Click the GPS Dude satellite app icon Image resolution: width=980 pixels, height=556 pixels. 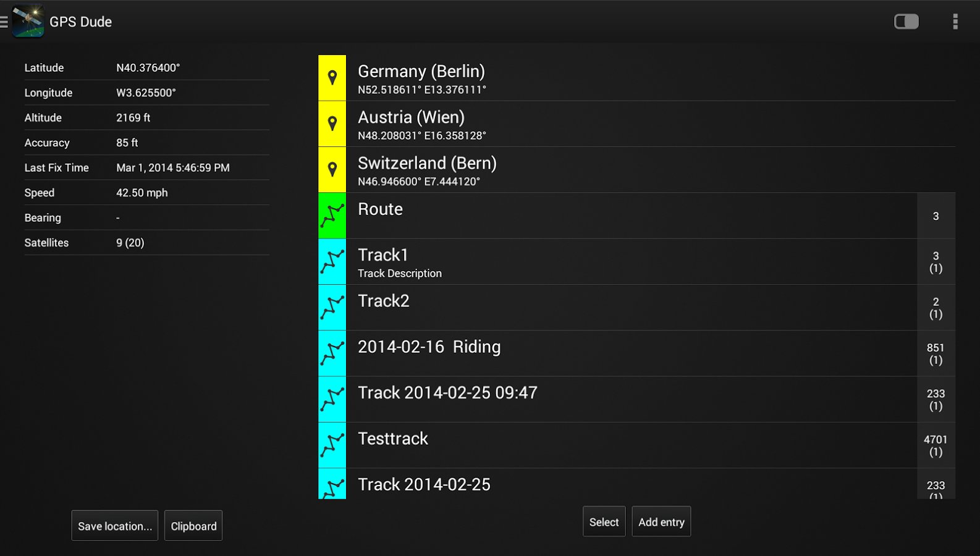(28, 22)
